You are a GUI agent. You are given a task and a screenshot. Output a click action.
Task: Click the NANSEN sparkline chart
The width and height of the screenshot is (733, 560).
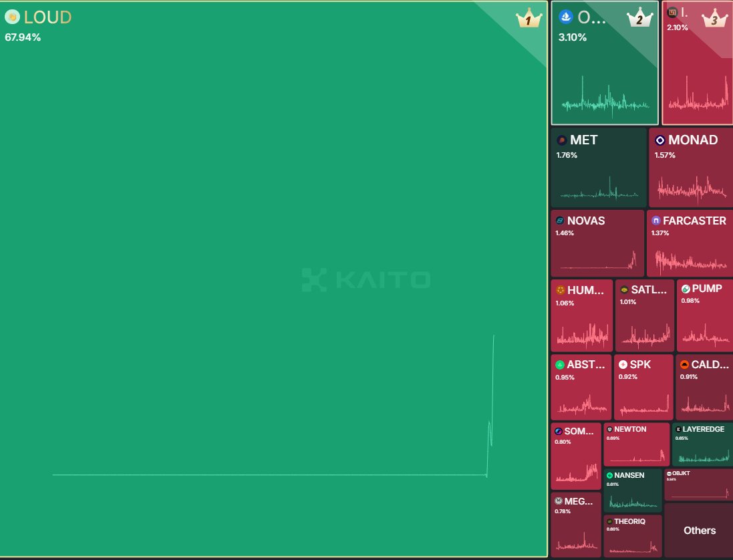tap(633, 503)
